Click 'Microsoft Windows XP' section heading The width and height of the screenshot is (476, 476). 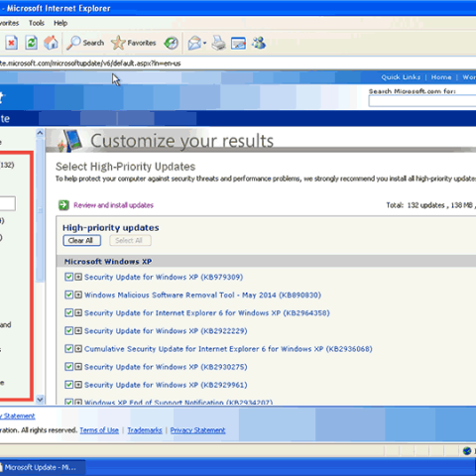(108, 262)
